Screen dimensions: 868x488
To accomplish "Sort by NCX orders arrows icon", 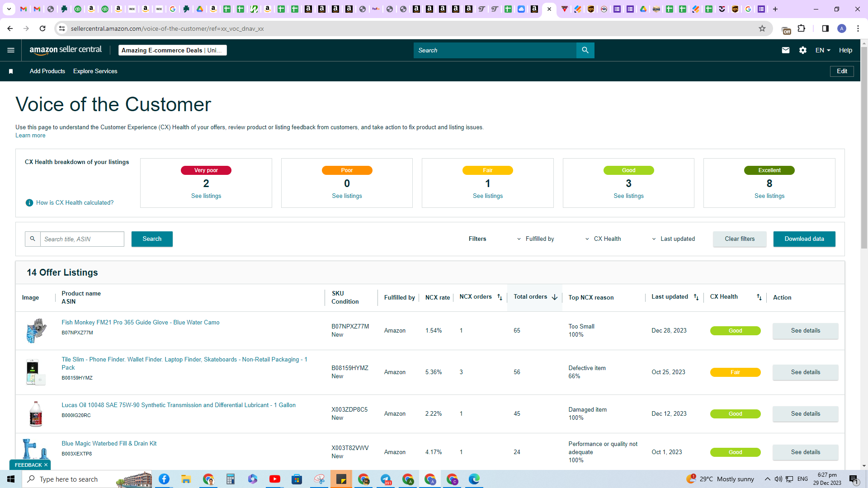I will [x=500, y=297].
